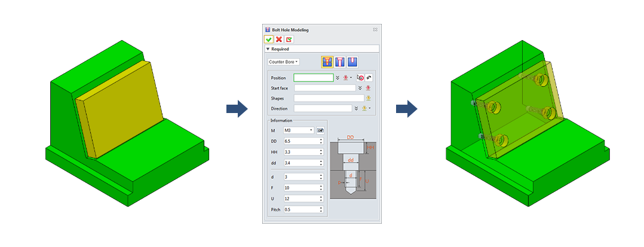This screenshot has height=247, width=644.
Task: Select the first (yellow counter bore) hole style icon
Action: coord(327,62)
